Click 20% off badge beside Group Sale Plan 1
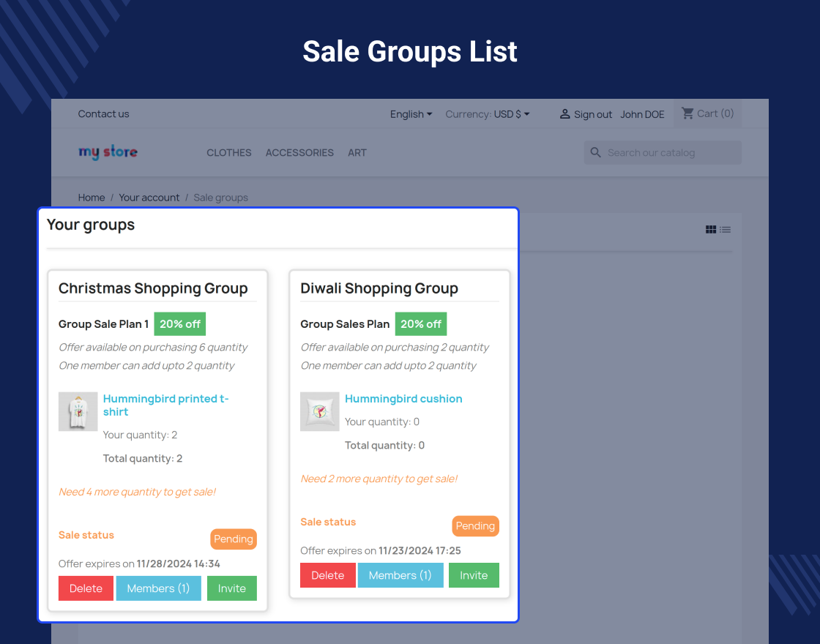The width and height of the screenshot is (820, 644). (180, 324)
